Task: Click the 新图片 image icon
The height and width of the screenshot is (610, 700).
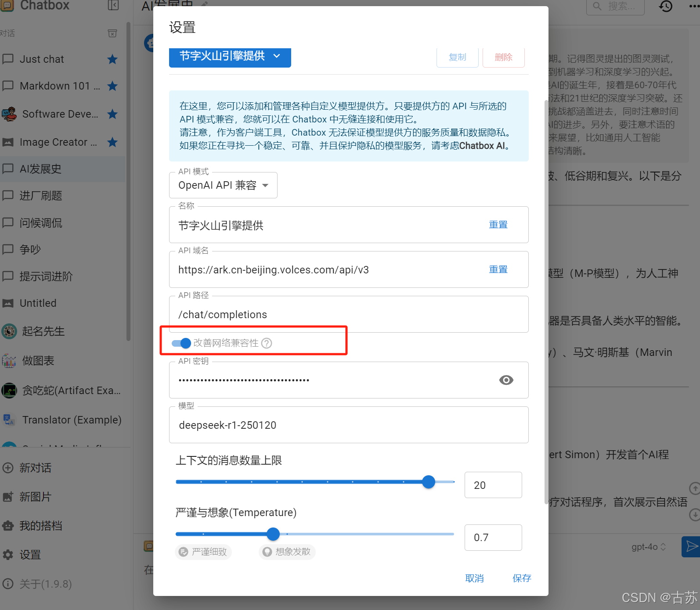Action: pyautogui.click(x=8, y=497)
